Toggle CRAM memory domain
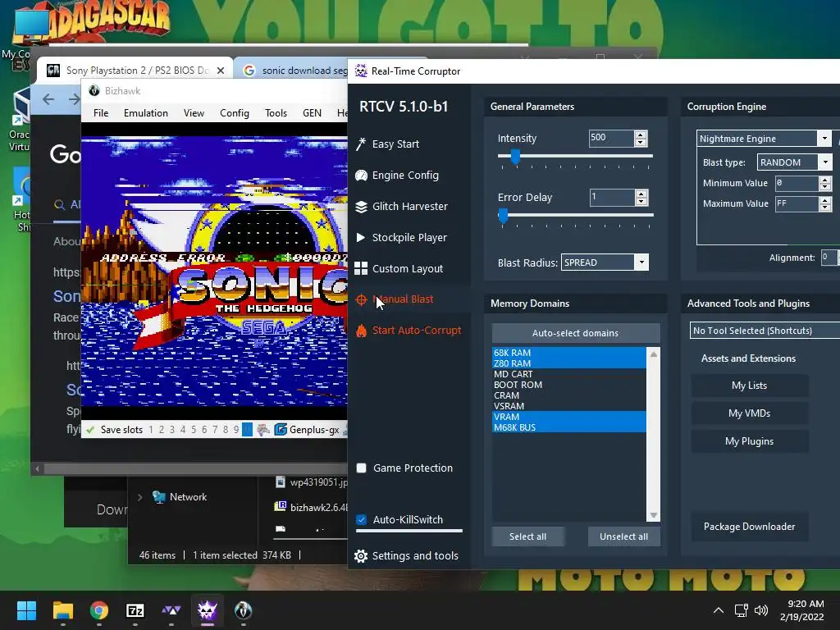Screen dimensions: 840x630 point(569,395)
